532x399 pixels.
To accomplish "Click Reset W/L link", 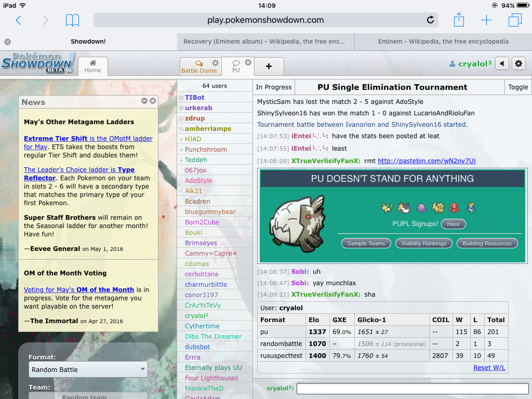I will click(489, 368).
